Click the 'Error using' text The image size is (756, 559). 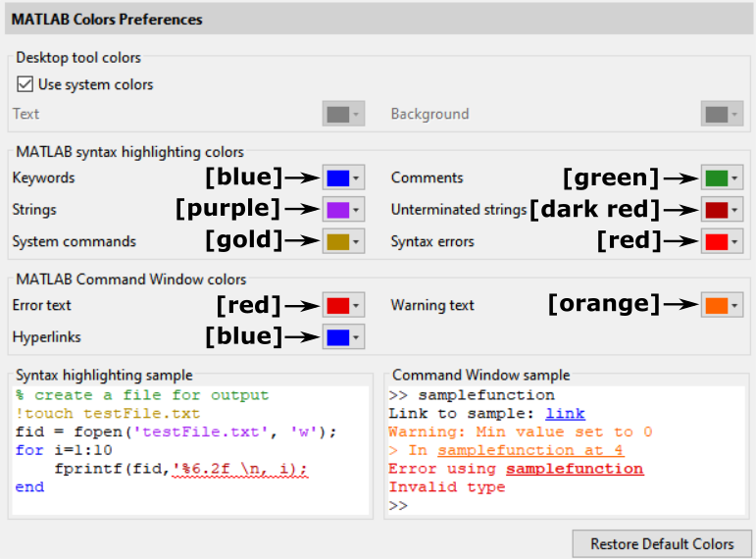click(x=442, y=469)
